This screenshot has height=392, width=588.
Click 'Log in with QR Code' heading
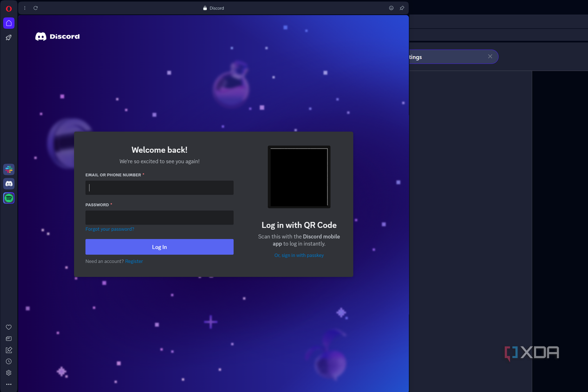[299, 225]
